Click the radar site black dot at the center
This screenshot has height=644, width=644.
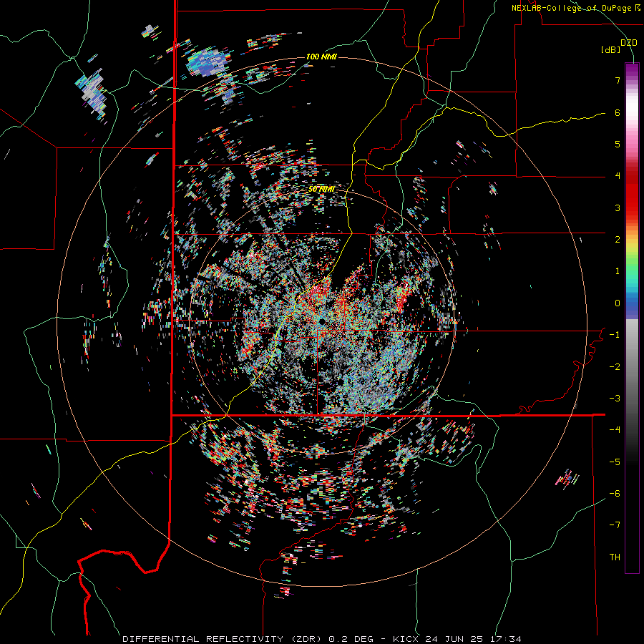[321, 321]
